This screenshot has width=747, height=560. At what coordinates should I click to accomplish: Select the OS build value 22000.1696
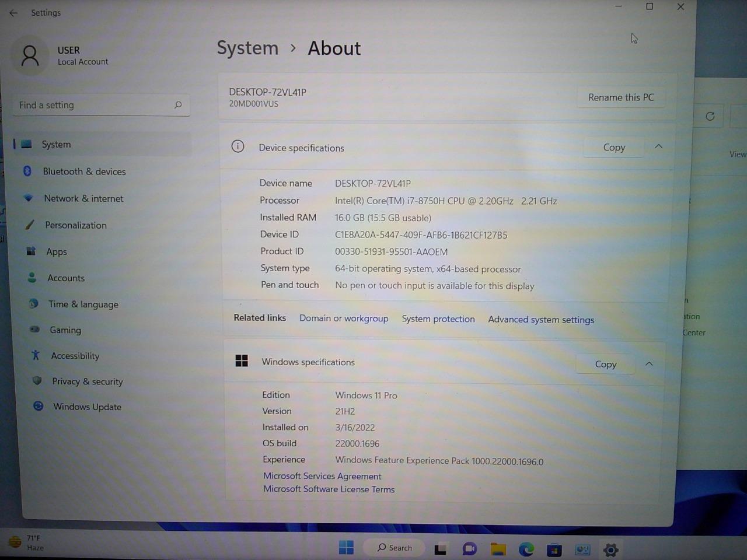tap(357, 444)
